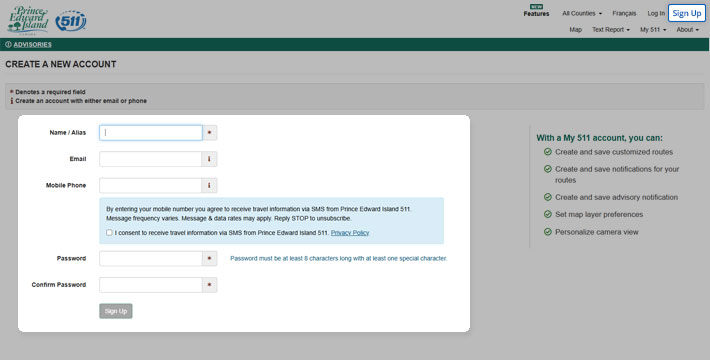Click the 'Set map layer preferences' text
710x360 pixels.
(599, 214)
